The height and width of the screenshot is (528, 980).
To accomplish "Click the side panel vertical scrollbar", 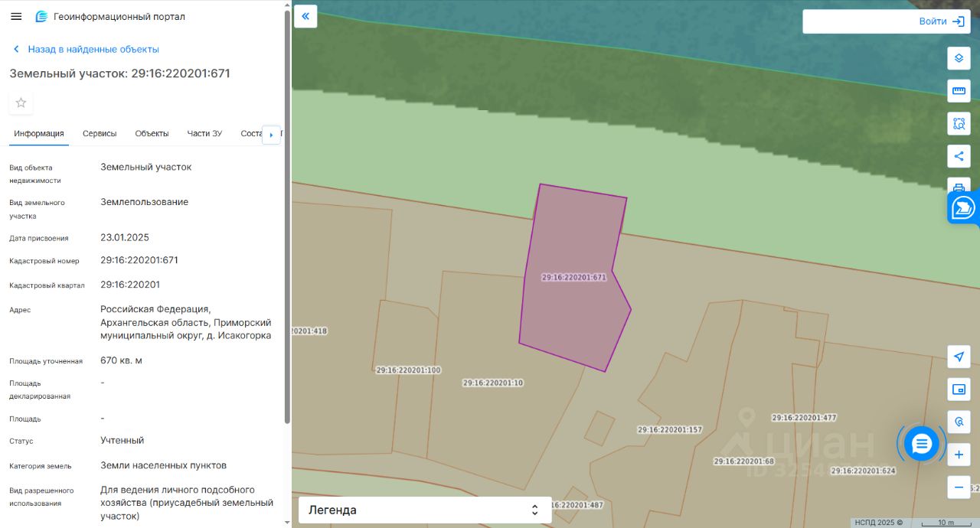I will (x=287, y=217).
